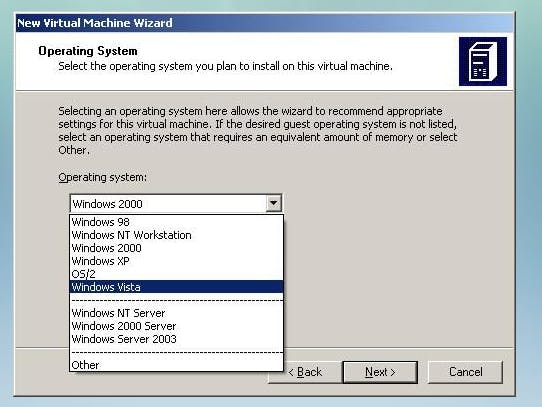Click the server tower wizard icon
Screen dimensions: 542x407
coord(483,62)
